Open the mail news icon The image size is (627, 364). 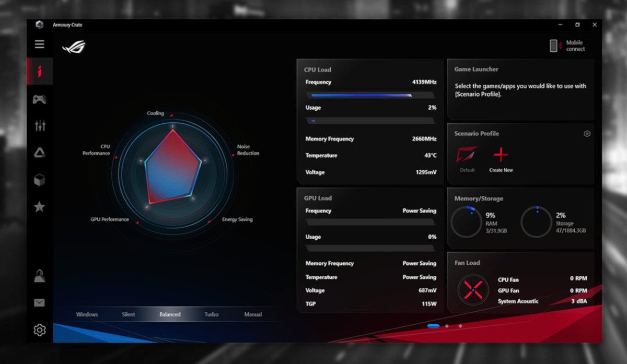pos(40,303)
